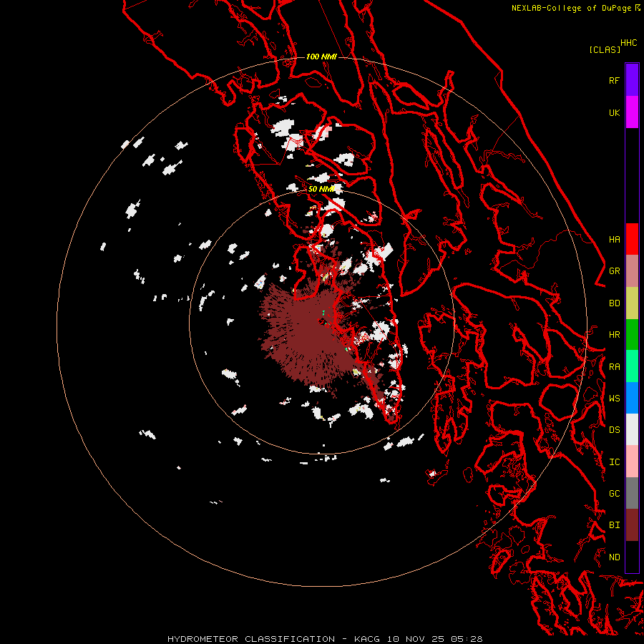Click the RF purple legend swatch

(x=632, y=80)
